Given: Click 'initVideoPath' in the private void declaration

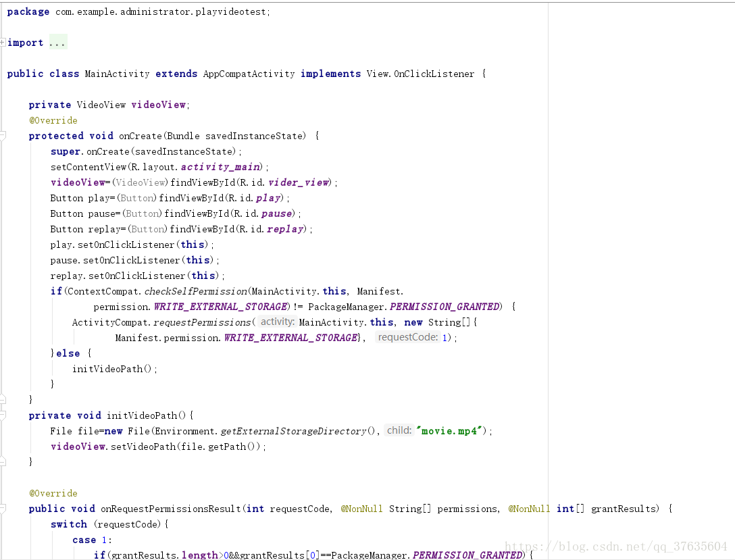Looking at the screenshot, I should coord(142,415).
